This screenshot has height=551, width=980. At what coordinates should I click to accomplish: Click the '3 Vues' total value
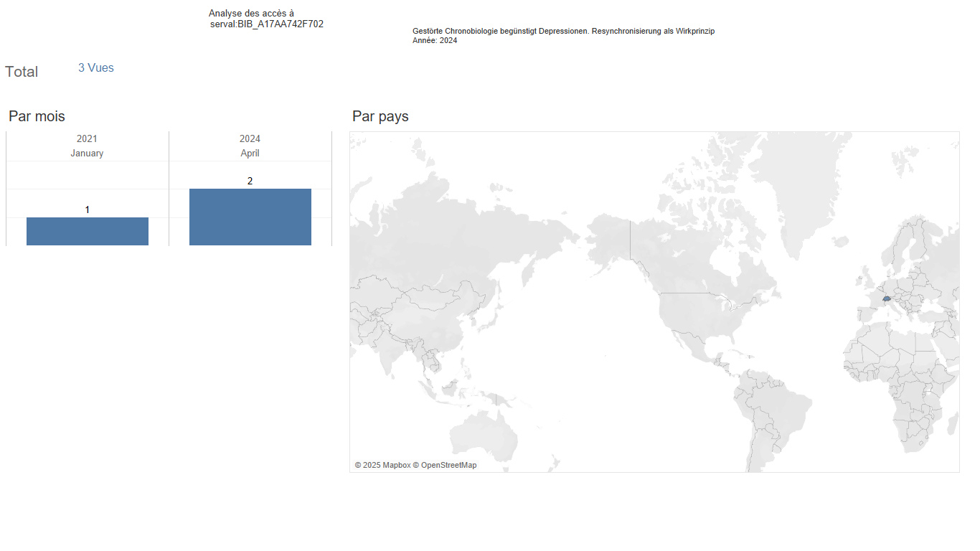(96, 68)
